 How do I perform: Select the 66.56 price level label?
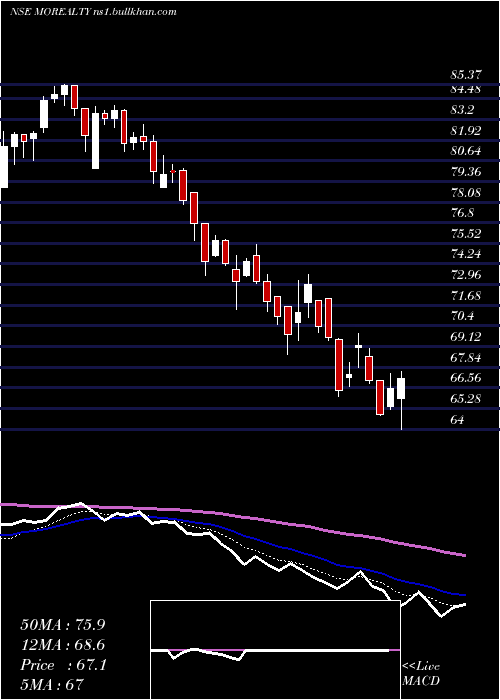pos(466,379)
